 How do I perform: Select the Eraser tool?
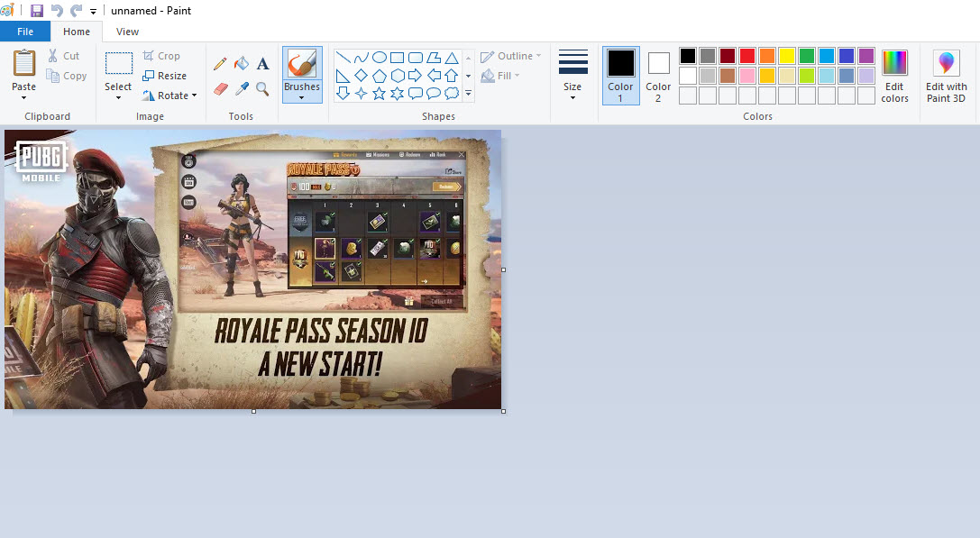click(x=220, y=89)
